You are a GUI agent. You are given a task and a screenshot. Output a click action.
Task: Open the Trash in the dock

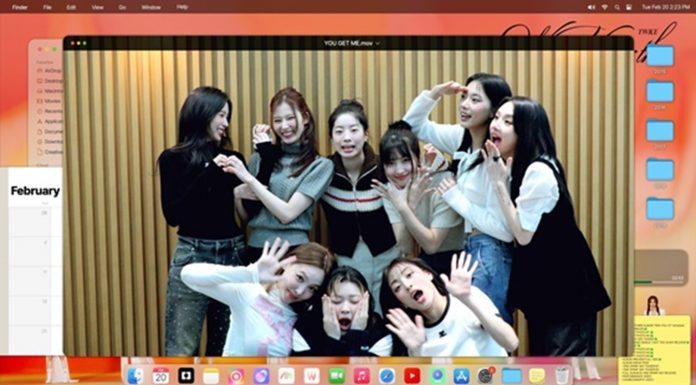click(562, 376)
